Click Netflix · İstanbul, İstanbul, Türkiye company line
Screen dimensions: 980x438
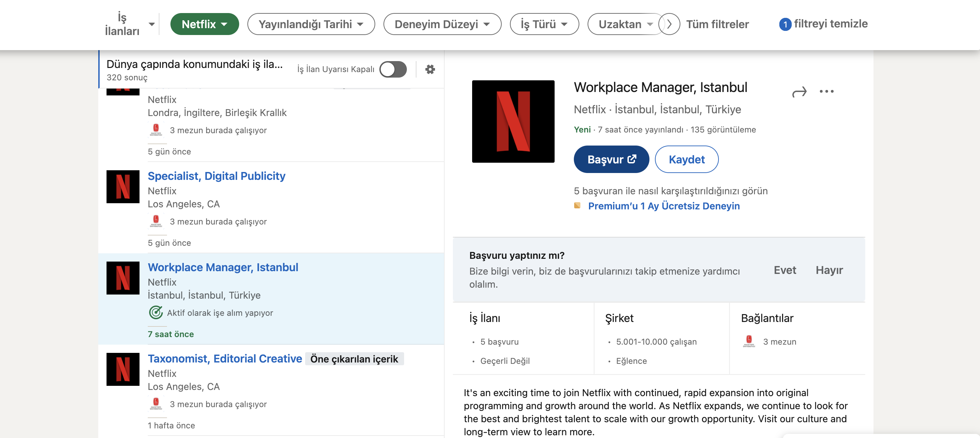pos(657,109)
